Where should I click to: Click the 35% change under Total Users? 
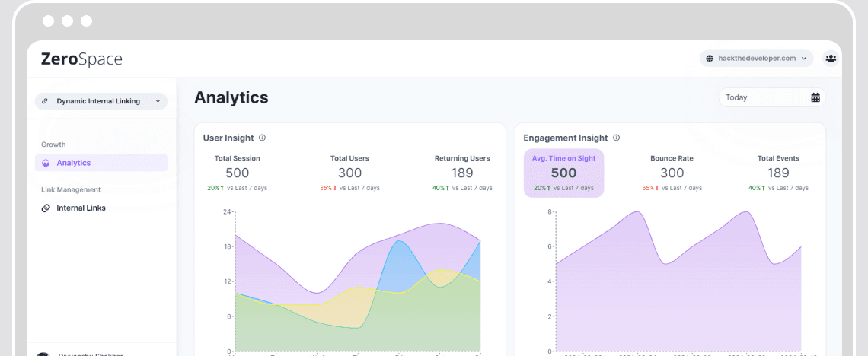(328, 188)
